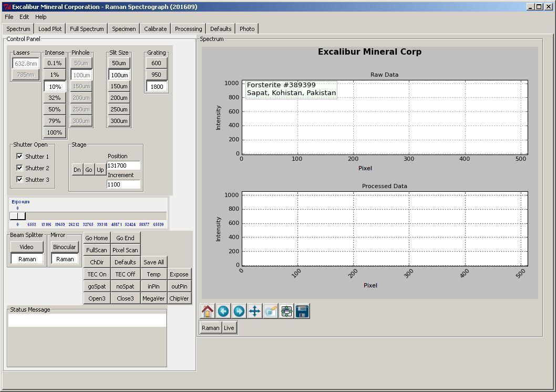Select the 950 grating option
556x392 pixels.
point(157,75)
